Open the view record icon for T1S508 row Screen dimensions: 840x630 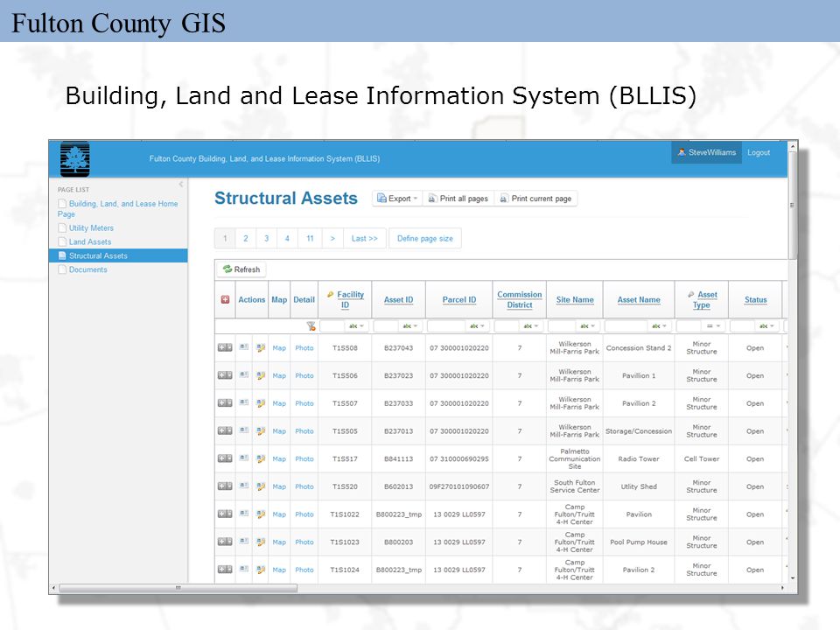[x=244, y=347]
